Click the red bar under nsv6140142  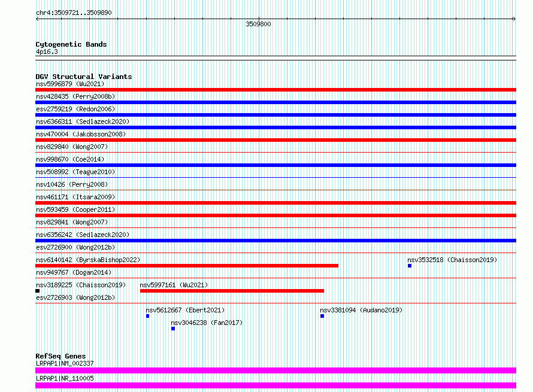[x=187, y=266]
